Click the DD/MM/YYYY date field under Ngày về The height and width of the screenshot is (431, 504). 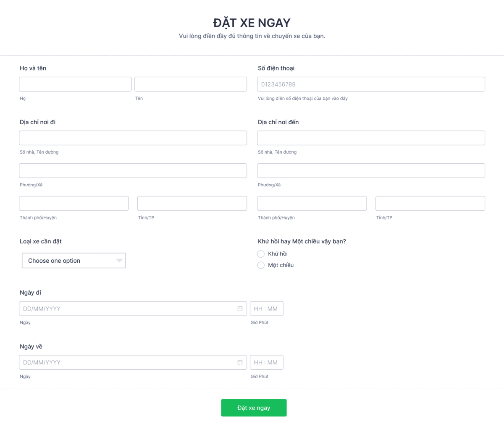click(126, 362)
